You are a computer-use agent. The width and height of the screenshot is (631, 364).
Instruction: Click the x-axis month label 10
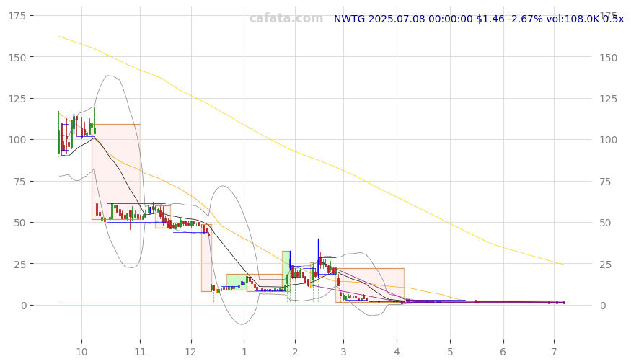pyautogui.click(x=81, y=352)
